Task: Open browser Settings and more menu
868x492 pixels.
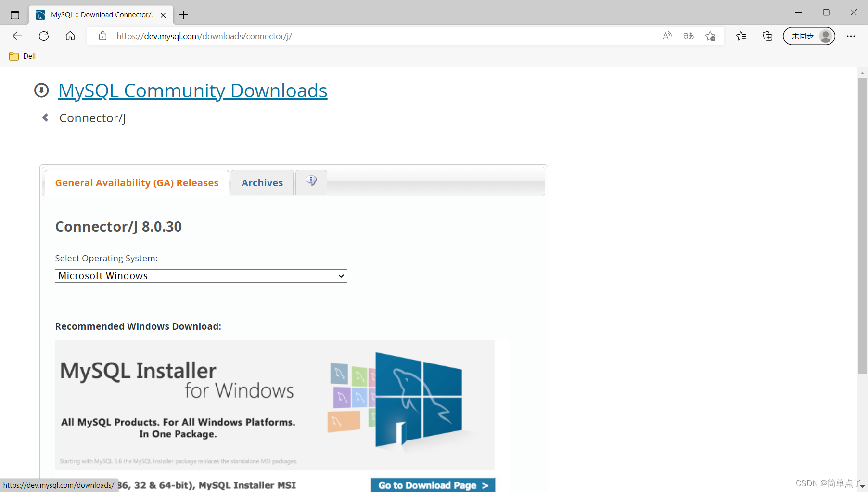Action: (x=851, y=36)
